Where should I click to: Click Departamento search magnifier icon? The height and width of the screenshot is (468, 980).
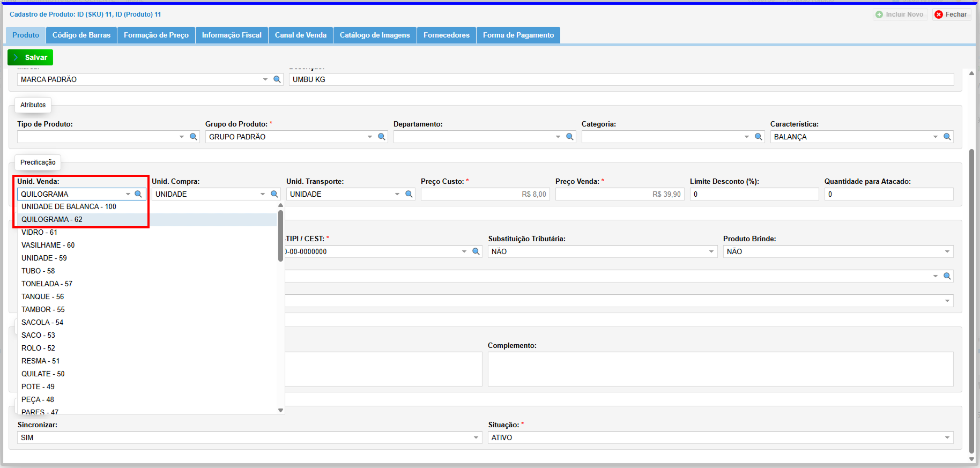point(570,137)
